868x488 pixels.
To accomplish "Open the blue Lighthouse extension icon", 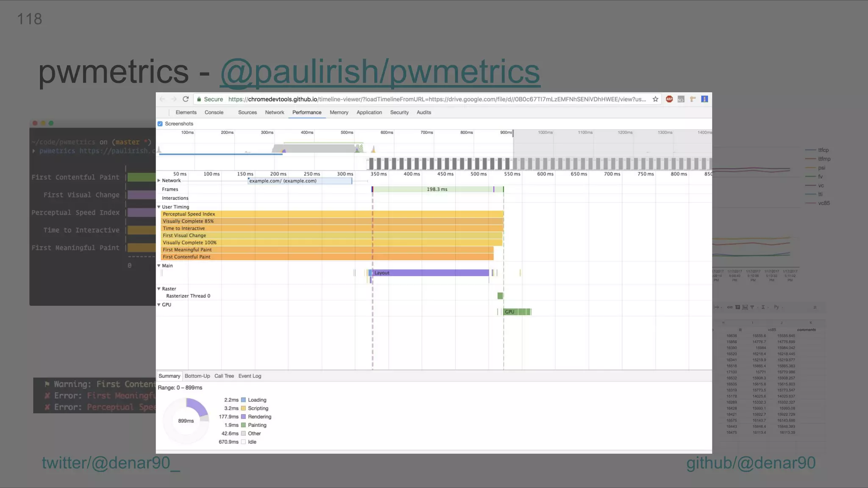I will tap(704, 99).
